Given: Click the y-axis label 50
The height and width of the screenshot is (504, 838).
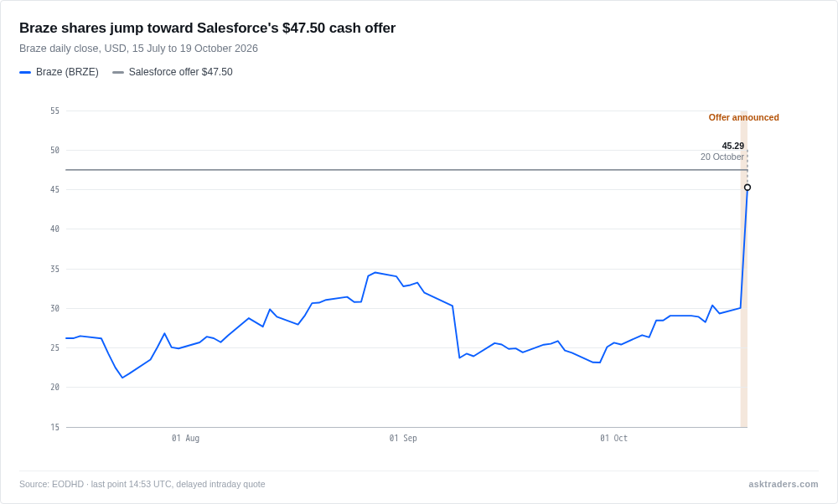Looking at the screenshot, I should 55,151.
